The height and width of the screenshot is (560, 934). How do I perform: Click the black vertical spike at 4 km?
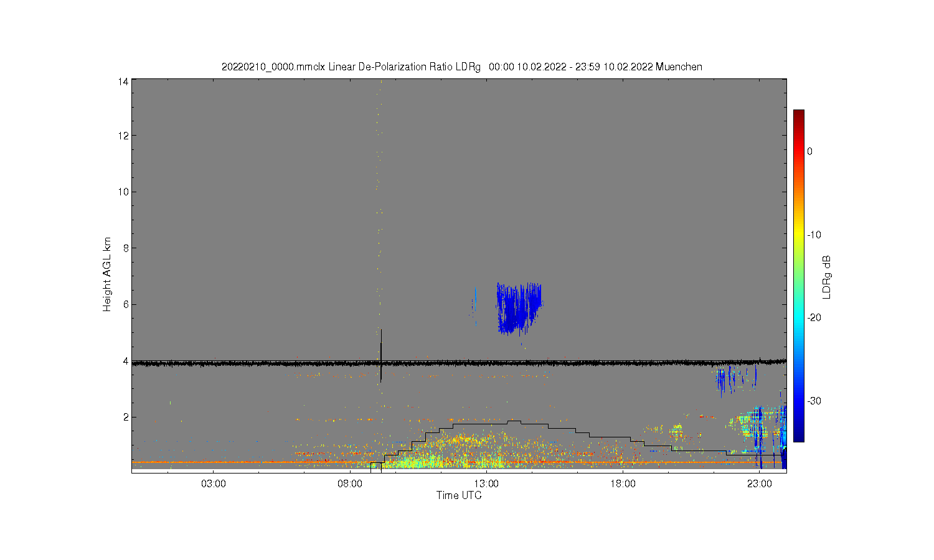click(x=381, y=355)
